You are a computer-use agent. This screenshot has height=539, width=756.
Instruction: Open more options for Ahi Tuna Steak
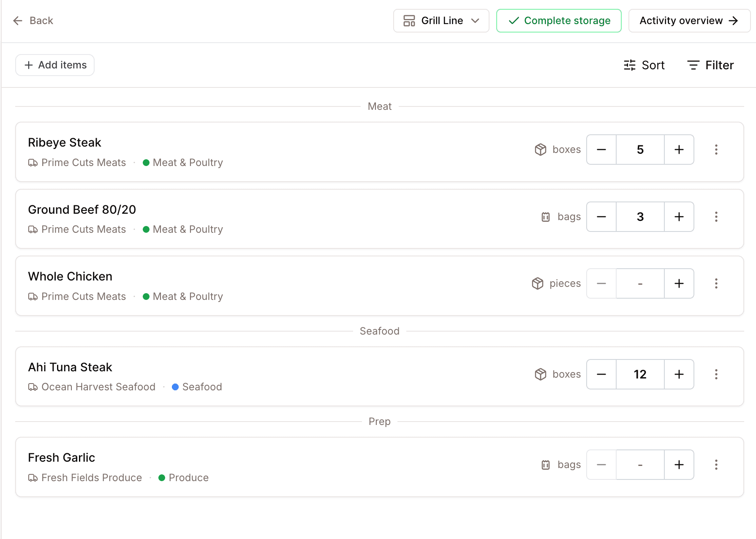click(716, 374)
